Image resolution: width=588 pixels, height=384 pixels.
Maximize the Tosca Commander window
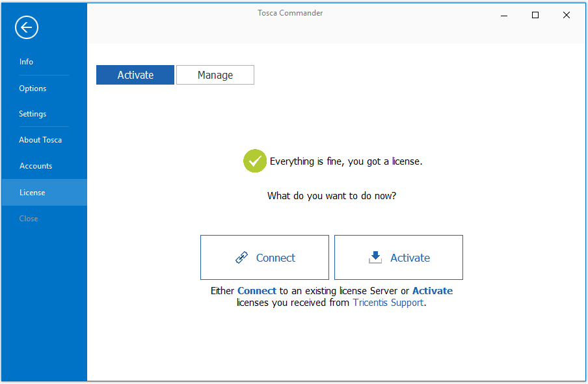535,16
